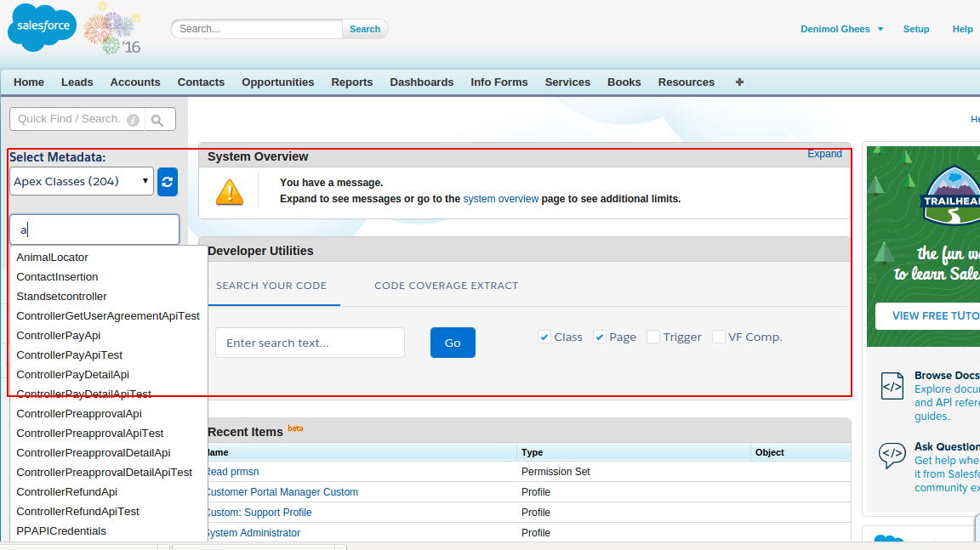Screen dimensions: 980x550
Task: Uncheck the Page checkbox
Action: pos(600,337)
